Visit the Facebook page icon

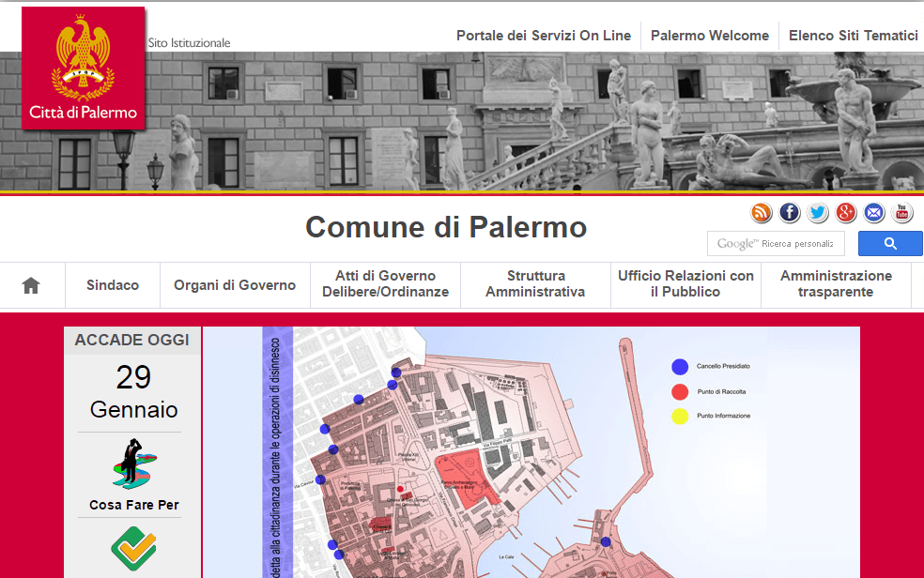tap(790, 213)
